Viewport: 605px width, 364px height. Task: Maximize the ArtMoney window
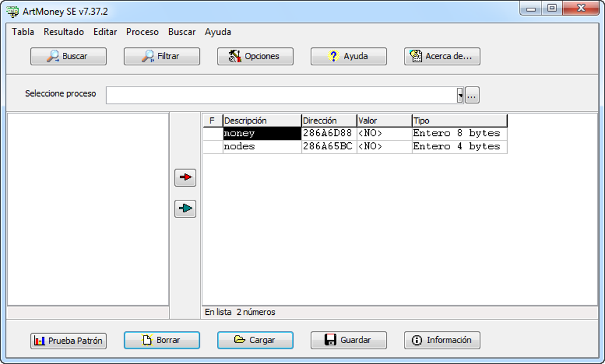pos(552,8)
